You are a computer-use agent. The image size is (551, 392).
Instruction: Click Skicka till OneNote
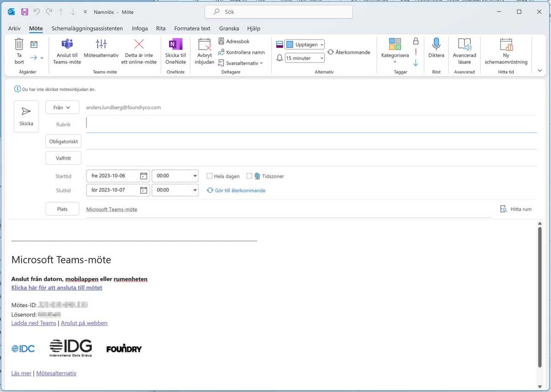175,50
